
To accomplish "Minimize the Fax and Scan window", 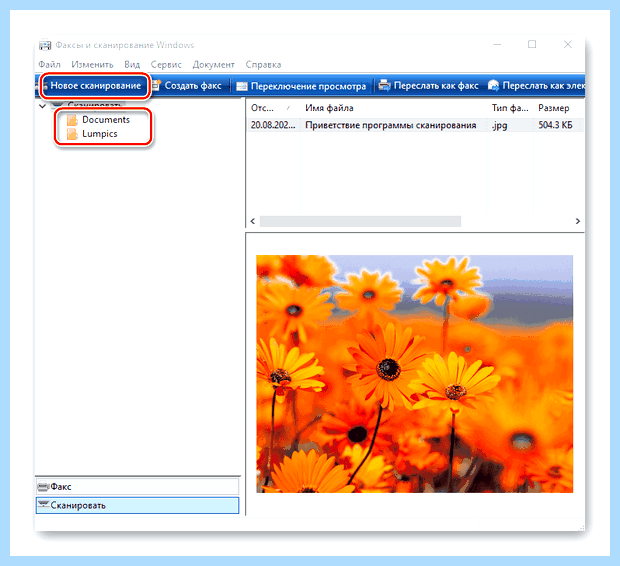I will 497,45.
